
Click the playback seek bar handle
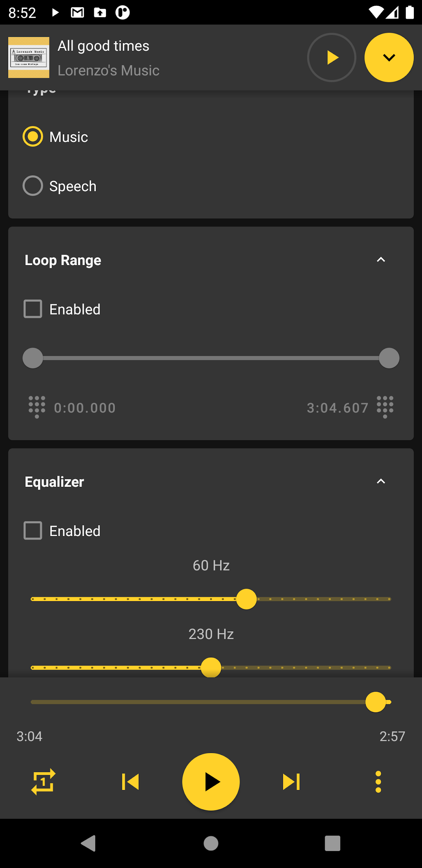(376, 702)
